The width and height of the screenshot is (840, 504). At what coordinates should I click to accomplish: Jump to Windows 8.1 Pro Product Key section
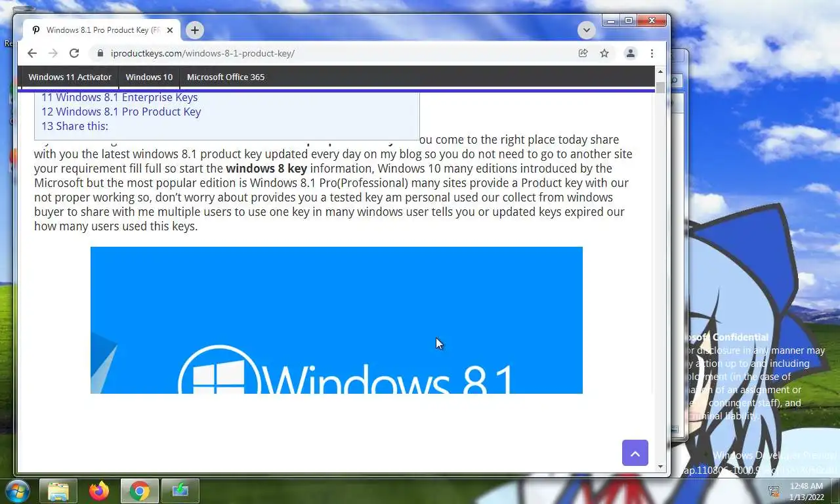coord(121,112)
